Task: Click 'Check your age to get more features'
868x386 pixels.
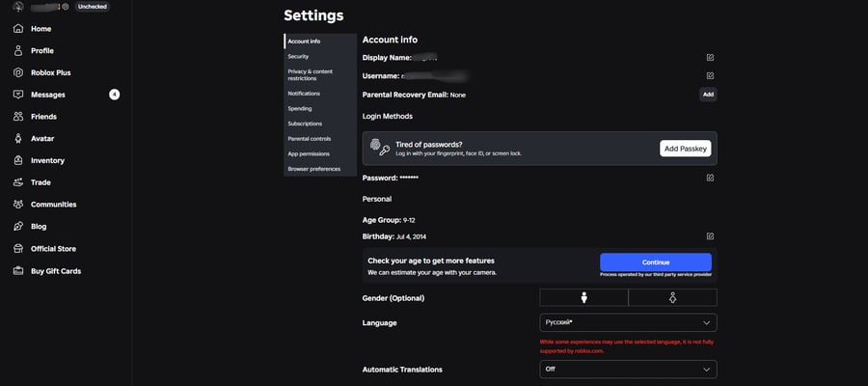Action: [x=431, y=261]
